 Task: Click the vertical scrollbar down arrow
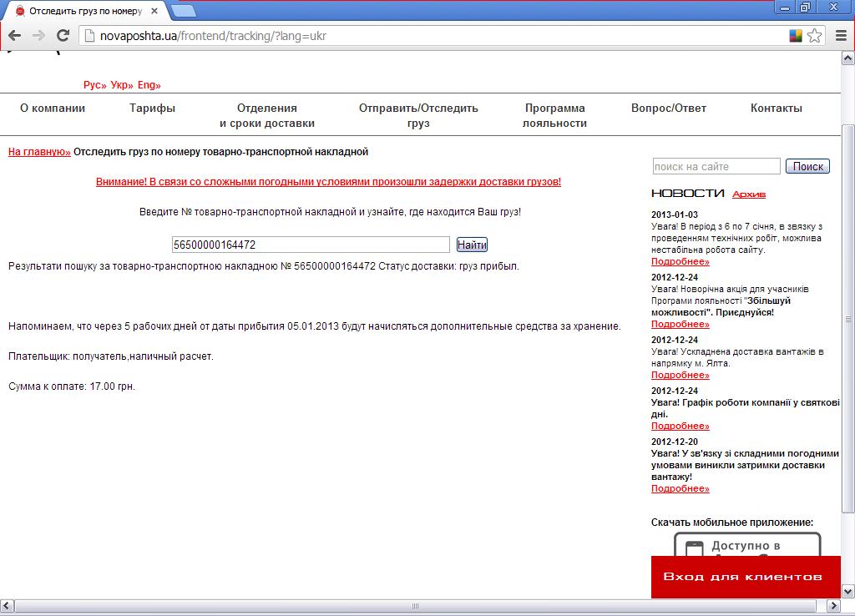click(x=848, y=592)
